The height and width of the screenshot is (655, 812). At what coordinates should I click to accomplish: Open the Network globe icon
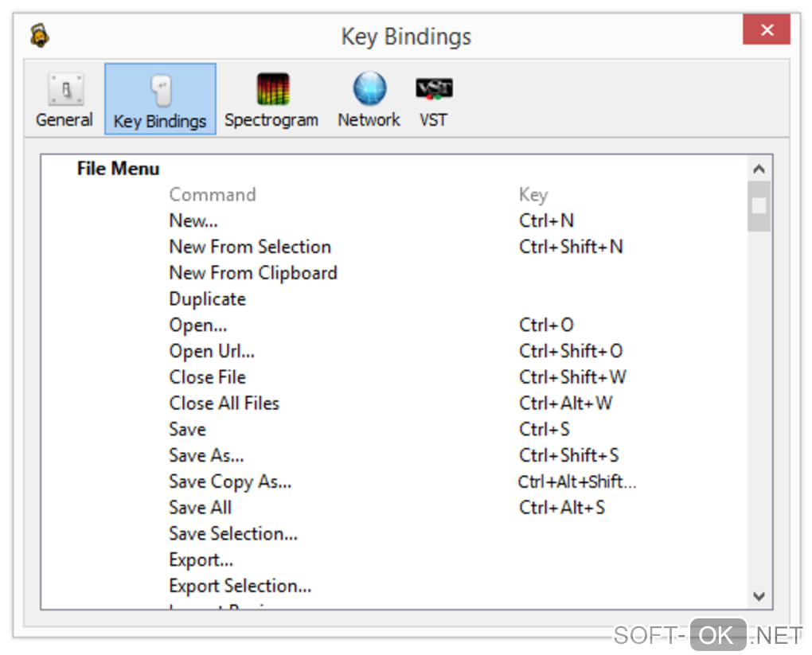(x=369, y=89)
